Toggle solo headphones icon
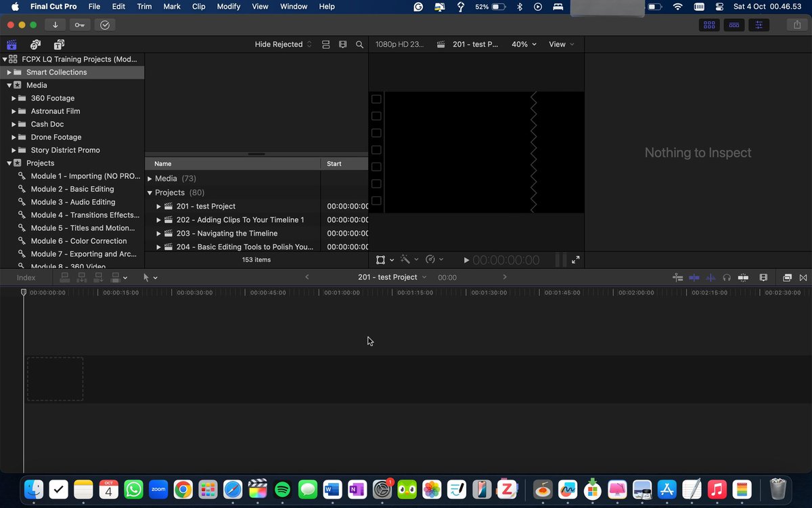This screenshot has width=812, height=508. 727,278
